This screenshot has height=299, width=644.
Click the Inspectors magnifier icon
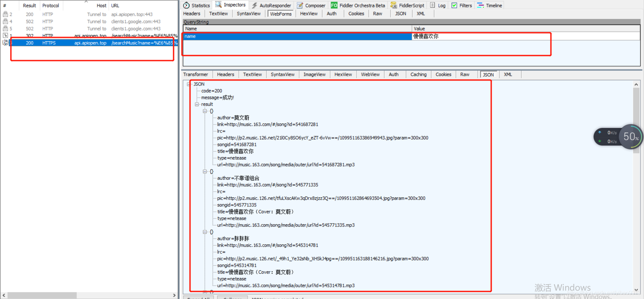tap(218, 4)
